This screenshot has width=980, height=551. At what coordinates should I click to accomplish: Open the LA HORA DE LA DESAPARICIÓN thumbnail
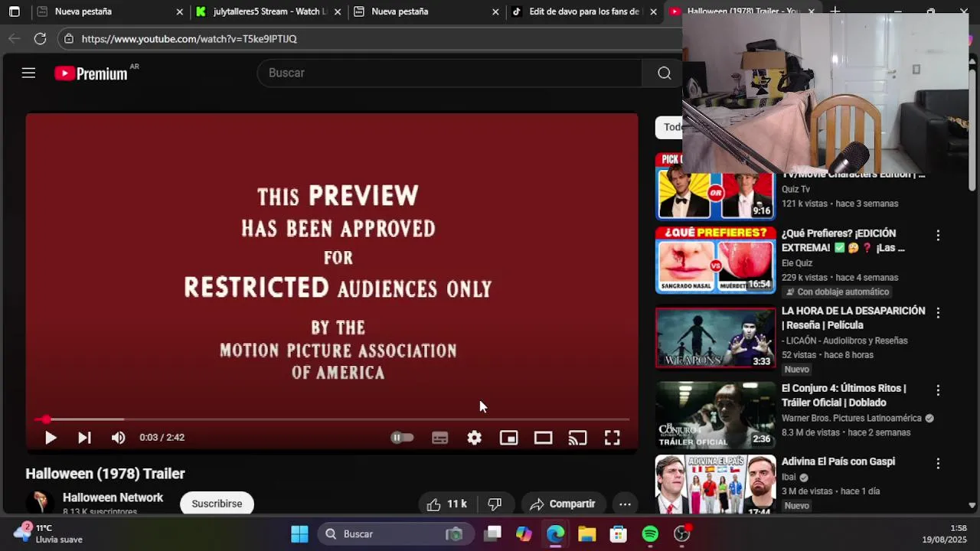coord(715,337)
